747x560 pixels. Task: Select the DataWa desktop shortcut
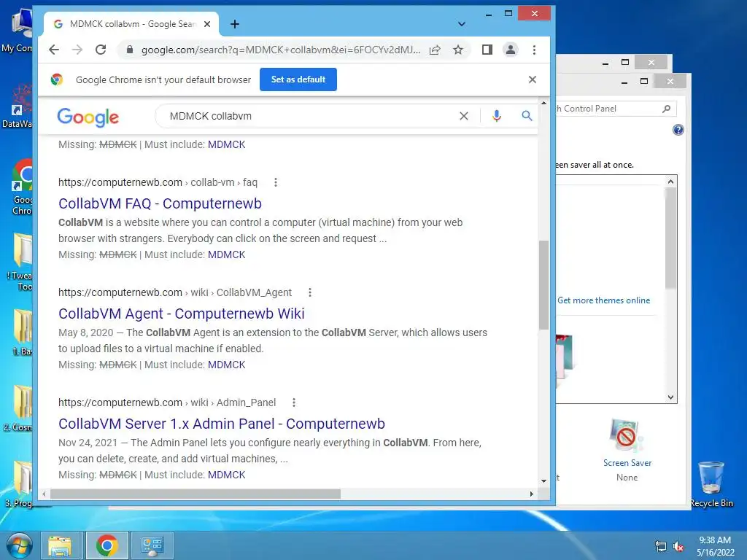click(x=18, y=106)
